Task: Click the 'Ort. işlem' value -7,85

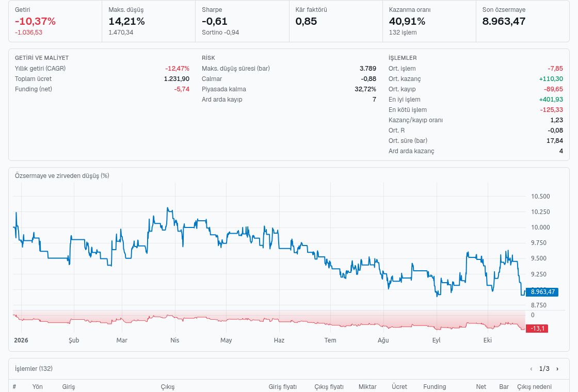Action: point(555,69)
